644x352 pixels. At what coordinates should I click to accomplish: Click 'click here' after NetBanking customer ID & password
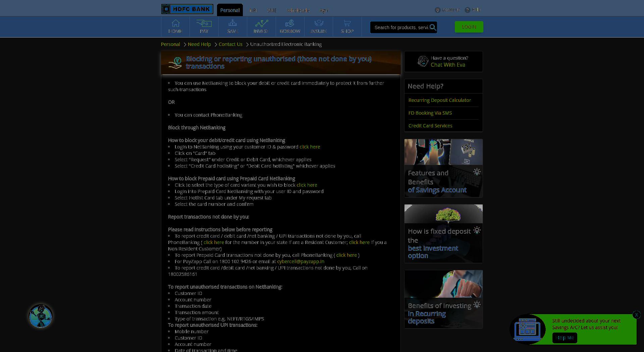tap(310, 147)
